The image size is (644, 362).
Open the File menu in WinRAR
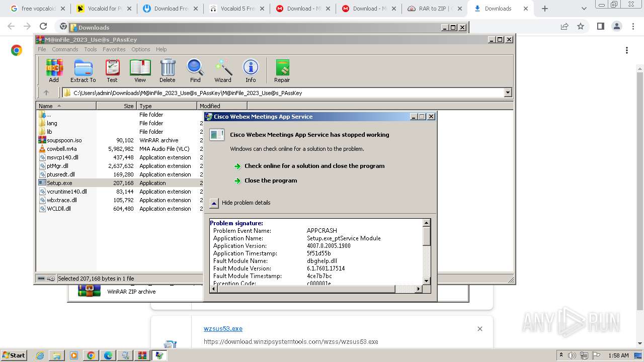(x=42, y=49)
